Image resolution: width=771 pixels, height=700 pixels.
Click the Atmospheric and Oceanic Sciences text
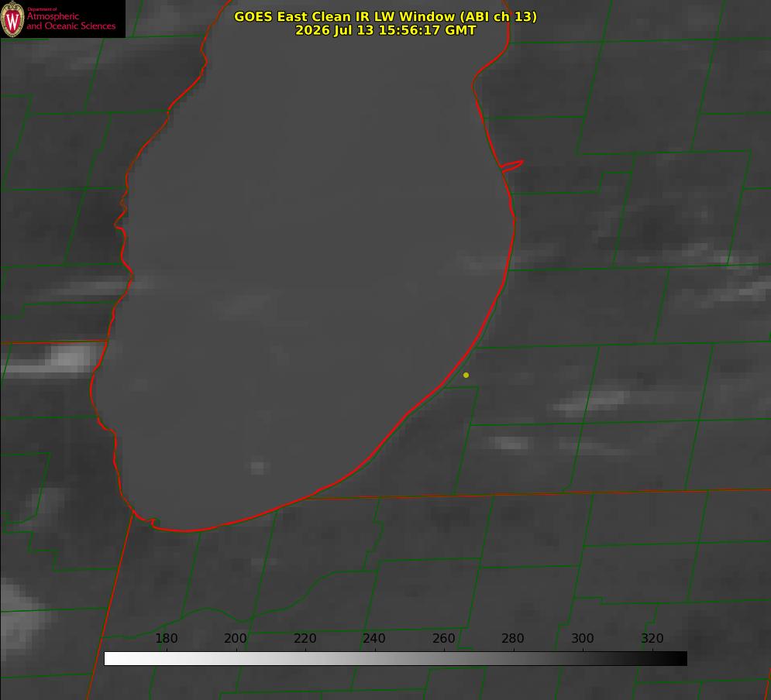71,21
